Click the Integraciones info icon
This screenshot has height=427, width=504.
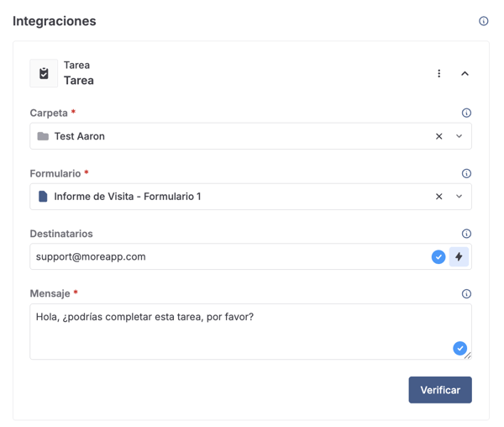(483, 21)
